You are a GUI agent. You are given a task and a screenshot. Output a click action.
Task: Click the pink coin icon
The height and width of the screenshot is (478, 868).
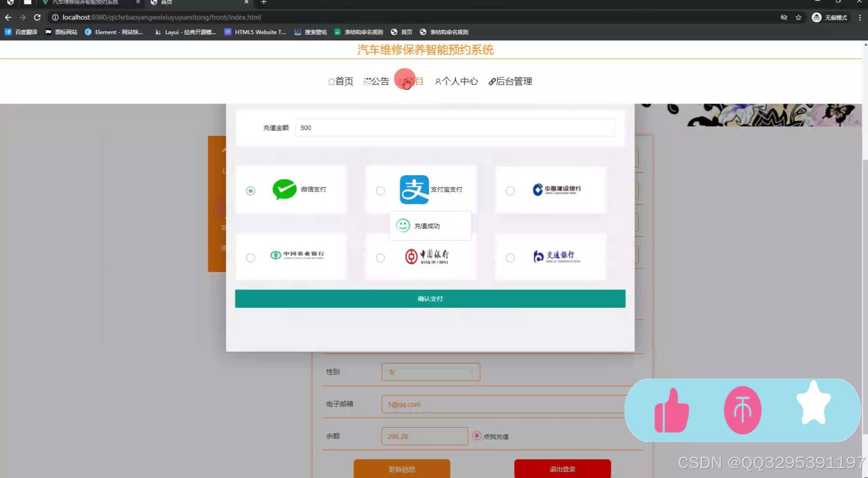coord(742,410)
